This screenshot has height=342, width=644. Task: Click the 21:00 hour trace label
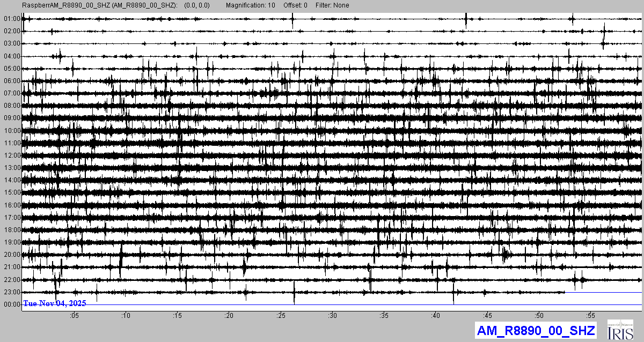click(x=11, y=267)
